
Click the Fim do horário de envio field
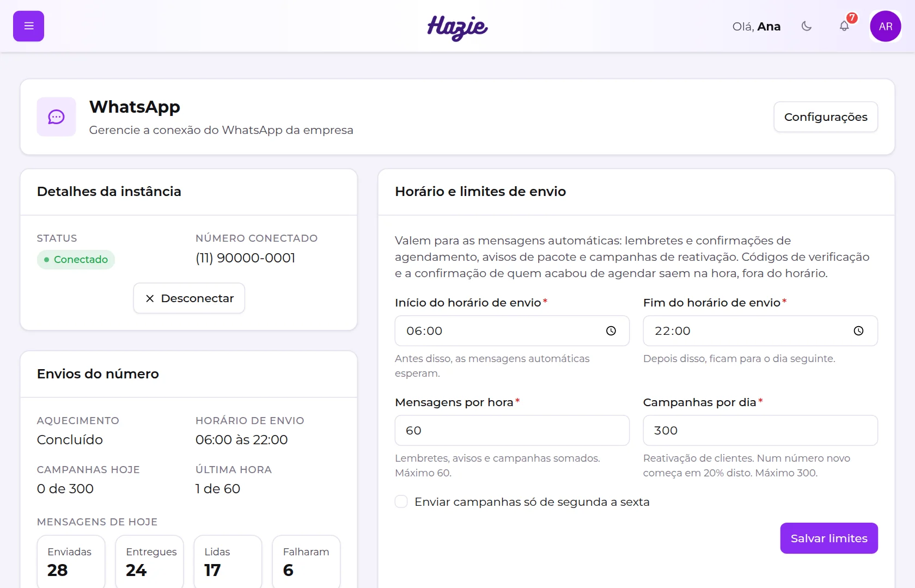pyautogui.click(x=760, y=331)
